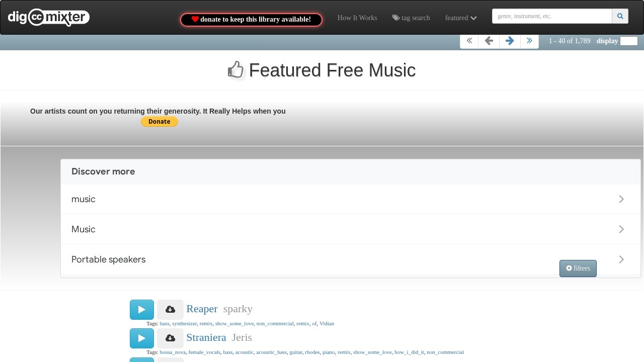Click the thumbs-up icon beside Featured Free Music
The height and width of the screenshot is (362, 644).
point(236,70)
